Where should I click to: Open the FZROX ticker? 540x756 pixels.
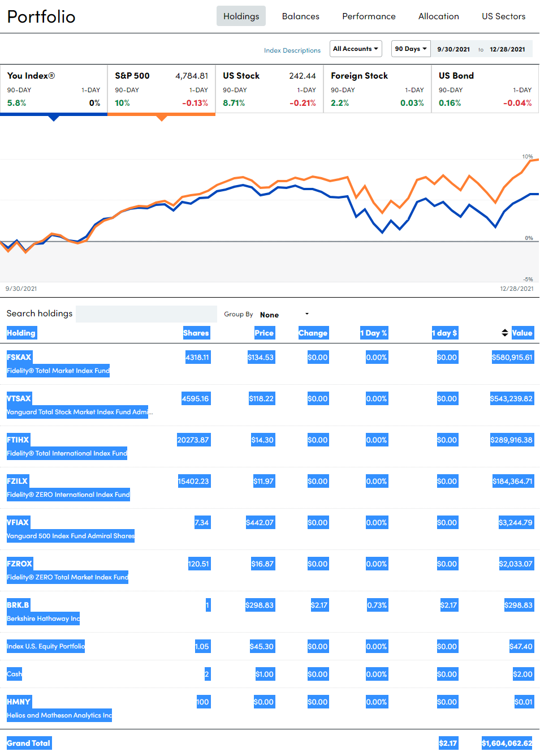20,564
